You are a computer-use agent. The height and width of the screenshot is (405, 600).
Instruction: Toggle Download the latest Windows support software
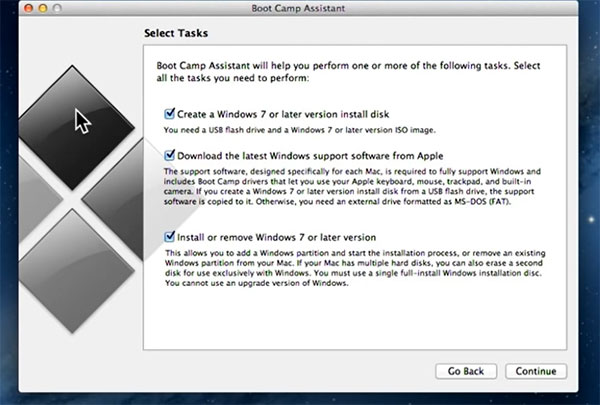coord(169,155)
